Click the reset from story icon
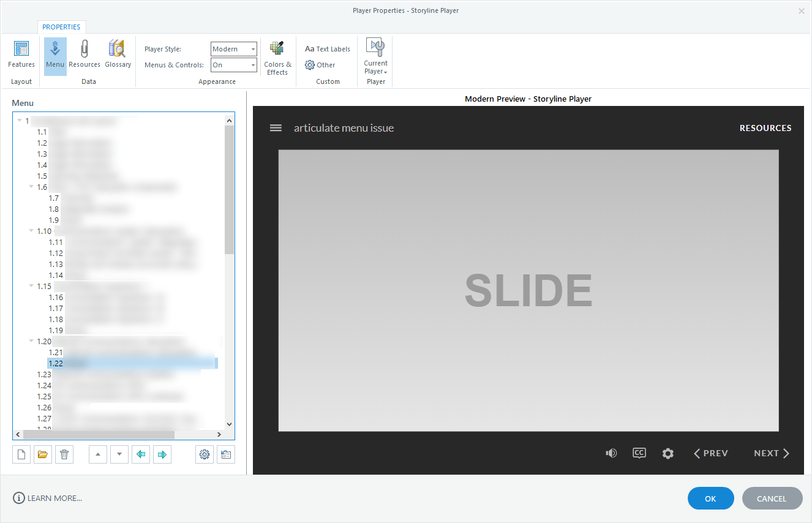The image size is (812, 523). 226,454
